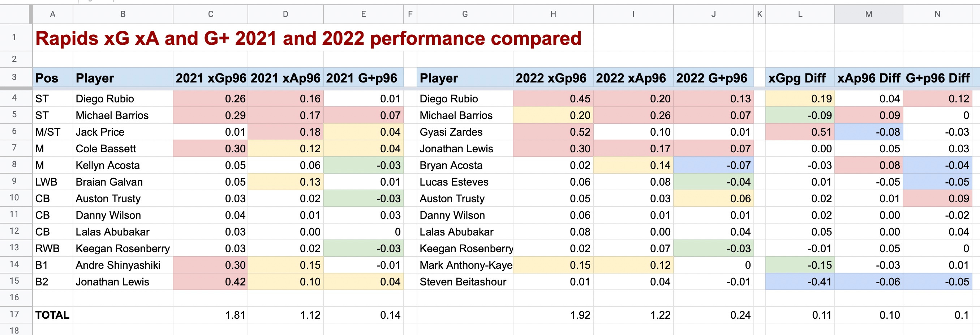Click Steven Beitashour's name cell
The height and width of the screenshot is (335, 980).
coord(464,282)
